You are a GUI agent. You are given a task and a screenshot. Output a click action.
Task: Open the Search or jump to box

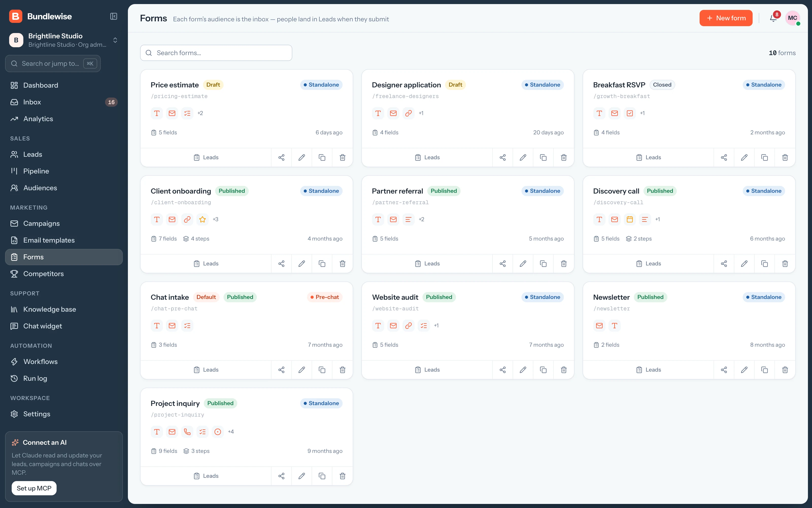53,63
